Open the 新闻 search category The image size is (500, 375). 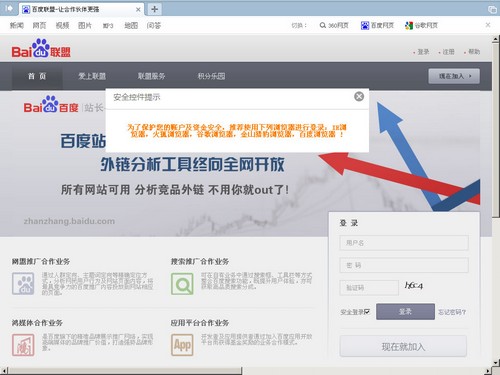click(x=17, y=25)
